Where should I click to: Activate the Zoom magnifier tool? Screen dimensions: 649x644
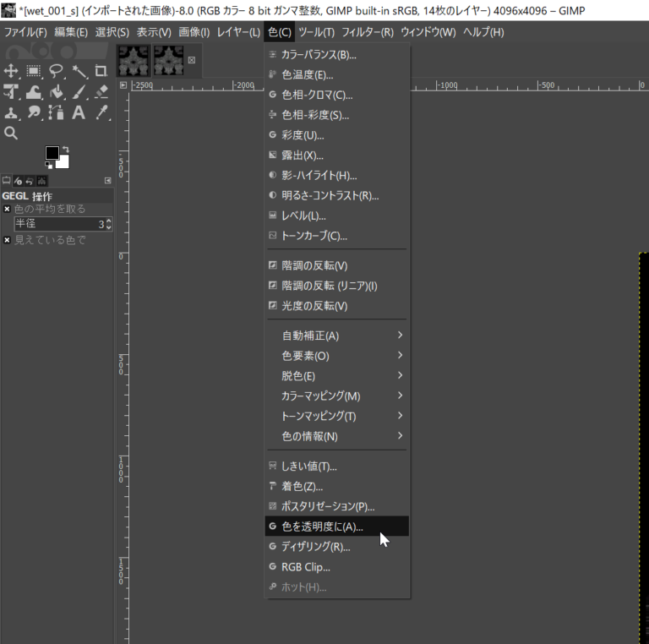pyautogui.click(x=11, y=133)
